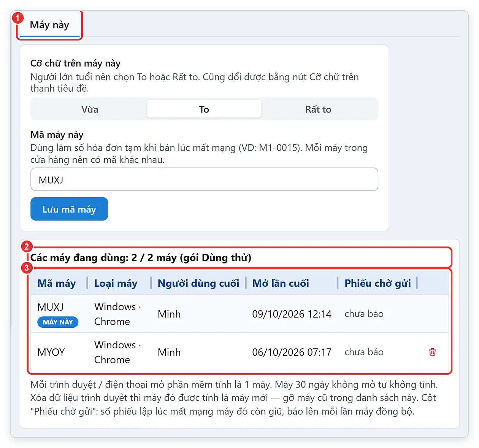479x448 pixels.
Task: Select the Vừa font size option
Action: (90, 109)
